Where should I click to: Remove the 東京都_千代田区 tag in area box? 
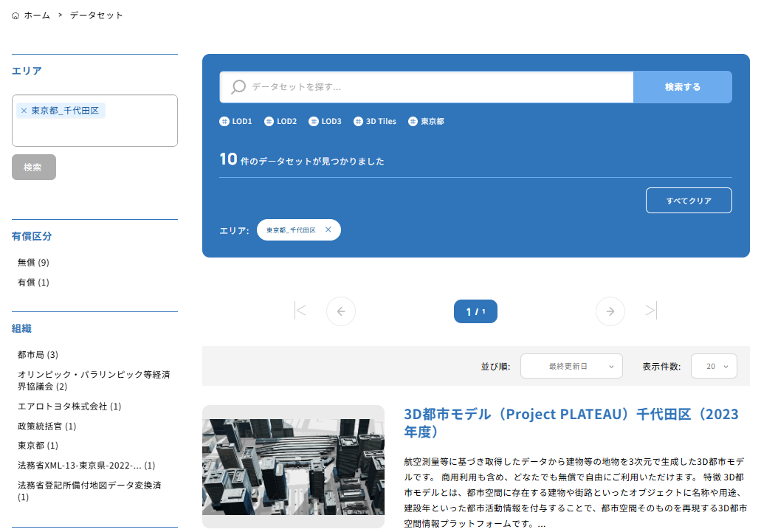[x=24, y=111]
